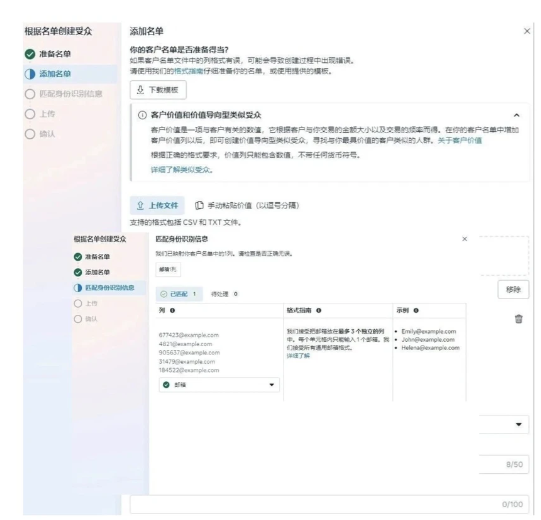Click the info icon next to 格式指南 header
The image size is (541, 520).
(319, 311)
